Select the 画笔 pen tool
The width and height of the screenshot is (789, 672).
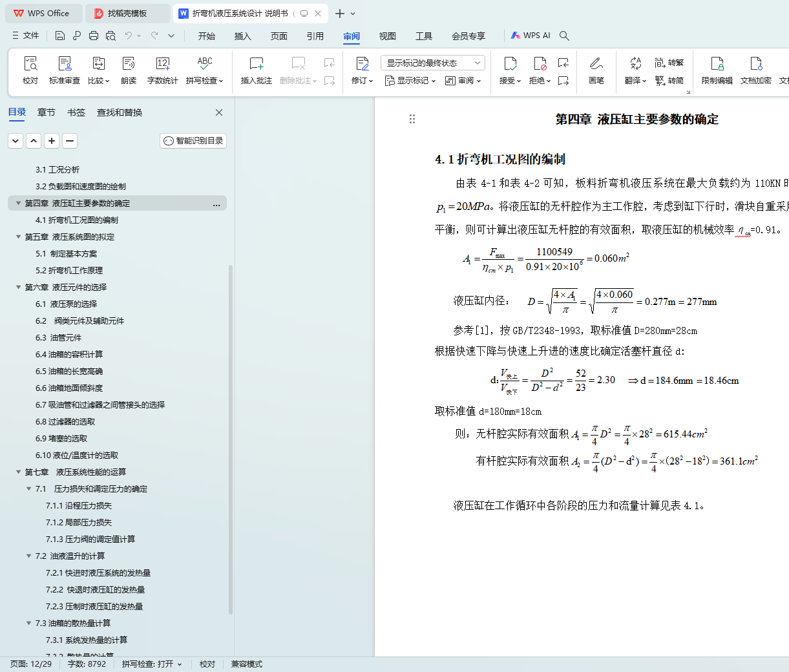coord(596,70)
